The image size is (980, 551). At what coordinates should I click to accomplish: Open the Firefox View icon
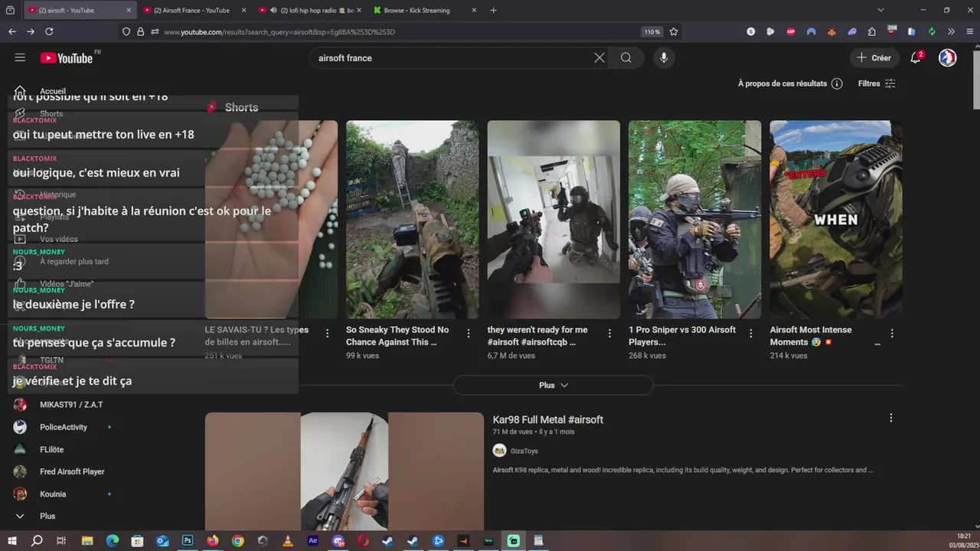pos(11,10)
